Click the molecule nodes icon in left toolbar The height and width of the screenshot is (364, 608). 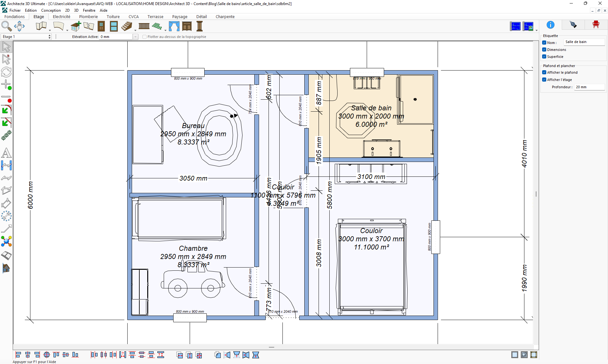point(6,242)
